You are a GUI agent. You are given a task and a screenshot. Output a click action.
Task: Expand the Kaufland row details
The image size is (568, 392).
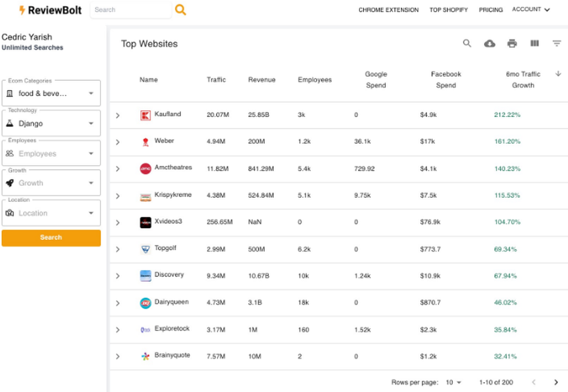pos(118,115)
